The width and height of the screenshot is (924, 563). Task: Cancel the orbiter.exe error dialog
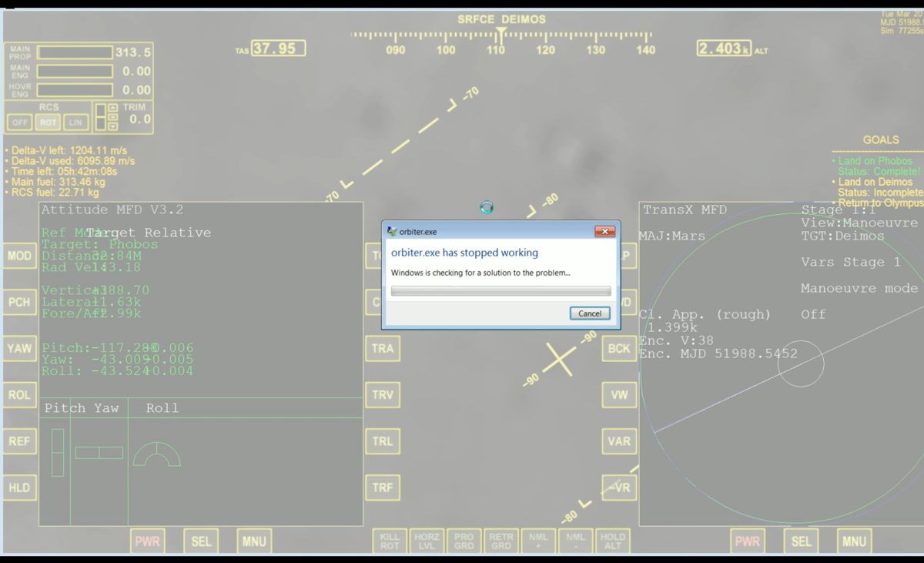590,313
